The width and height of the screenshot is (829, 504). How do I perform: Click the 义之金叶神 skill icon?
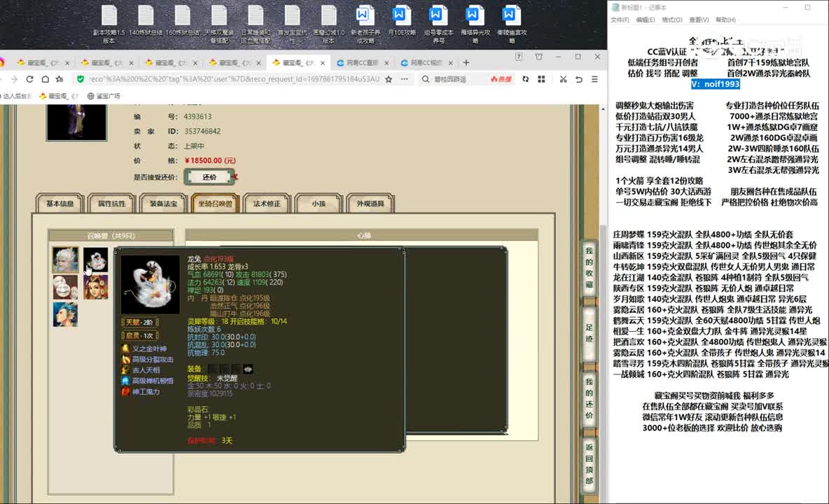(x=126, y=349)
